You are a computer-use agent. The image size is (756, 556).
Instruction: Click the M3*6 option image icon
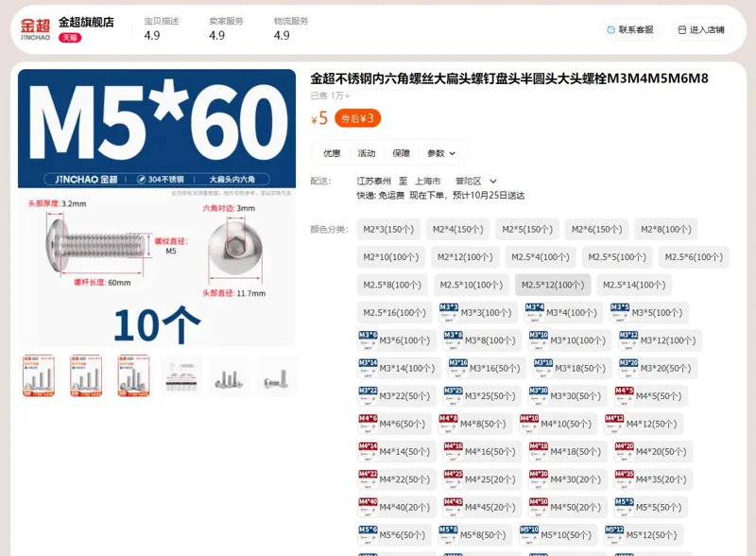[368, 340]
